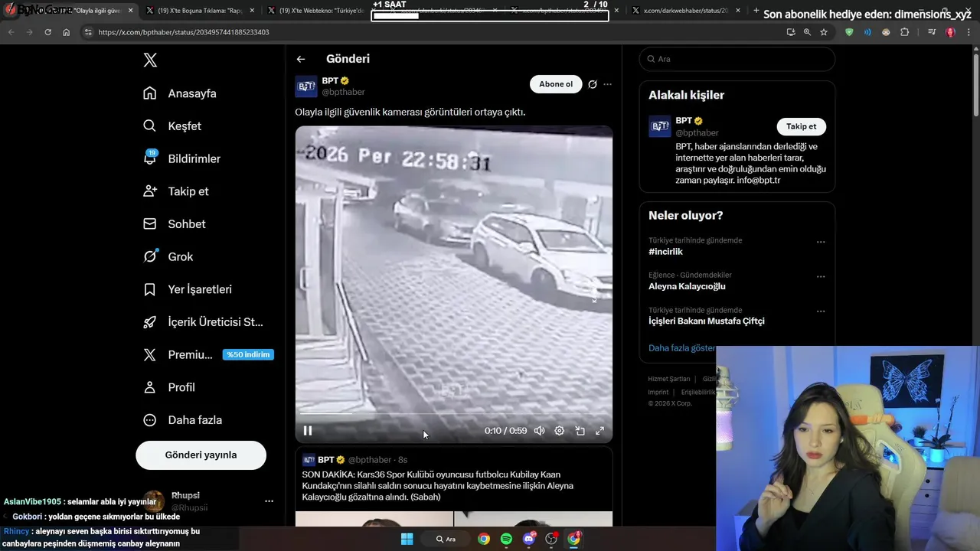Expand Daha fazla sidebar menu

pos(183,420)
